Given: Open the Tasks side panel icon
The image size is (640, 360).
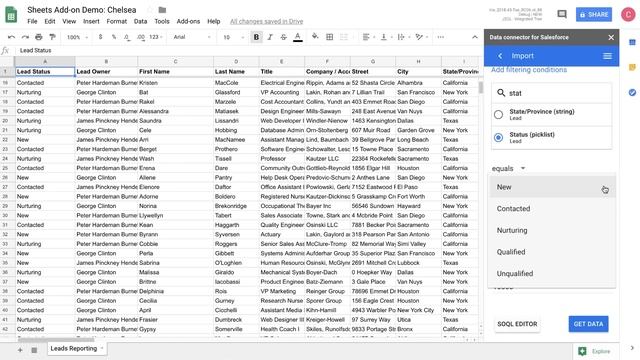Looking at the screenshot, I should (632, 93).
